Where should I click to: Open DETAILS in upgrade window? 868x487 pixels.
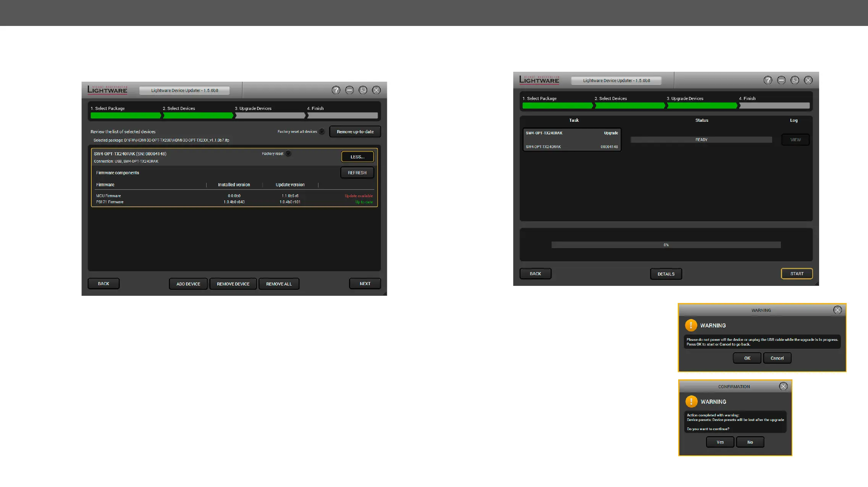(x=666, y=274)
